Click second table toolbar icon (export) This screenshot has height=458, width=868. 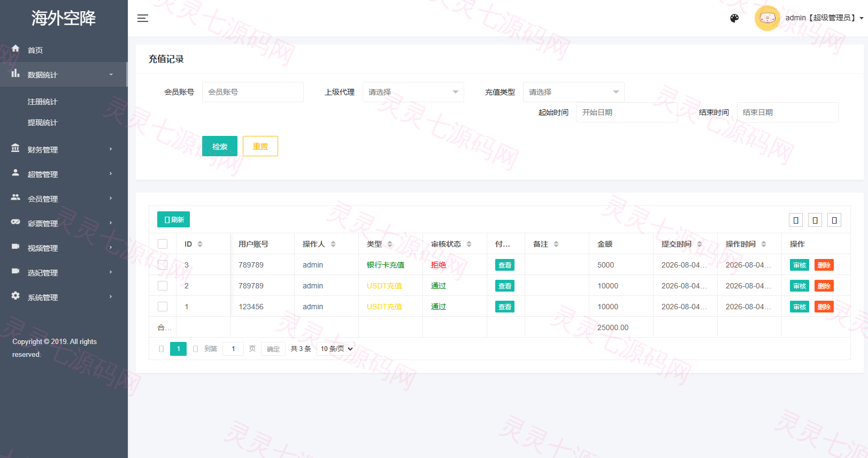pyautogui.click(x=815, y=220)
